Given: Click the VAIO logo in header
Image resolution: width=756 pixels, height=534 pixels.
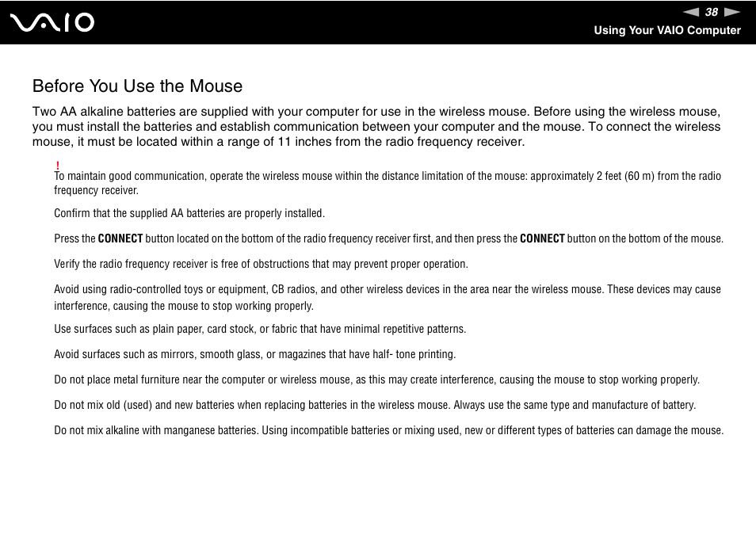Looking at the screenshot, I should (52, 22).
